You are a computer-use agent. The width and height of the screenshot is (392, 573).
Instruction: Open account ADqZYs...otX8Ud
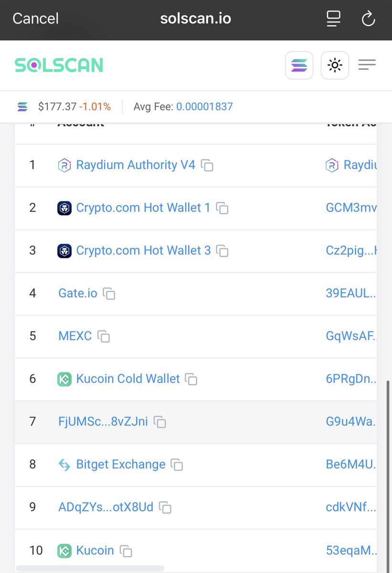pos(106,507)
